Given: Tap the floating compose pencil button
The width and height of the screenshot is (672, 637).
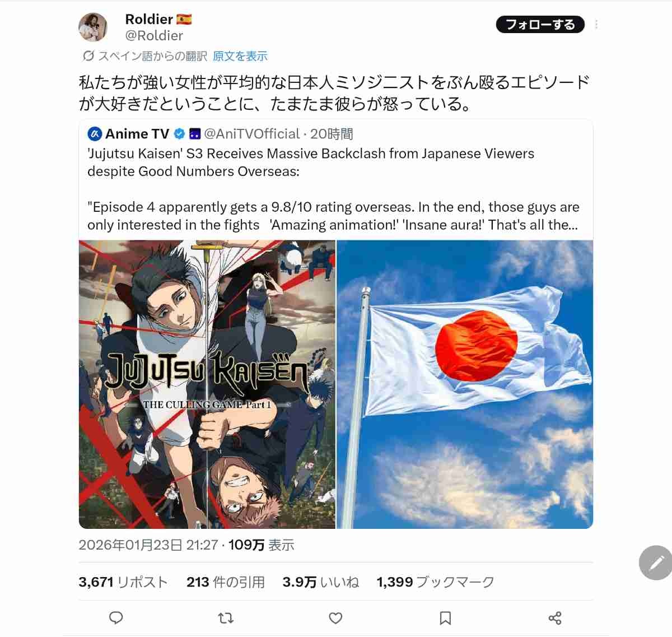Looking at the screenshot, I should (x=656, y=562).
